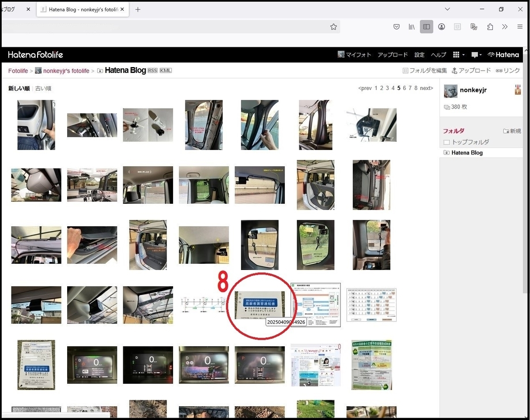Viewport: 530px width, 420px height.
Task: Open the Pocket save icon
Action: [x=397, y=27]
